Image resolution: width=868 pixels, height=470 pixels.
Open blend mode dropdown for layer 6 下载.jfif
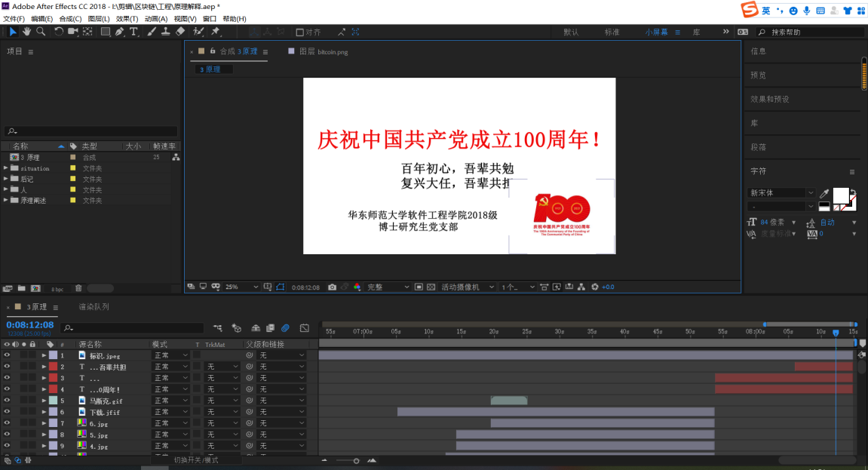171,412
